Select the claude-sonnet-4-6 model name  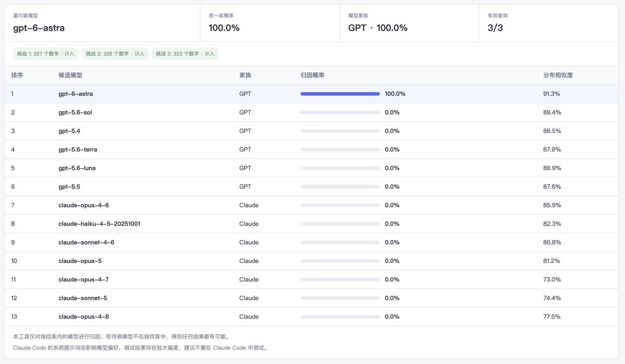[87, 242]
